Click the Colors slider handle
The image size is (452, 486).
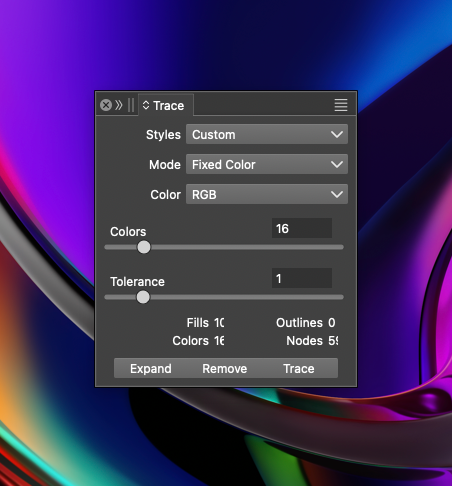coord(144,247)
